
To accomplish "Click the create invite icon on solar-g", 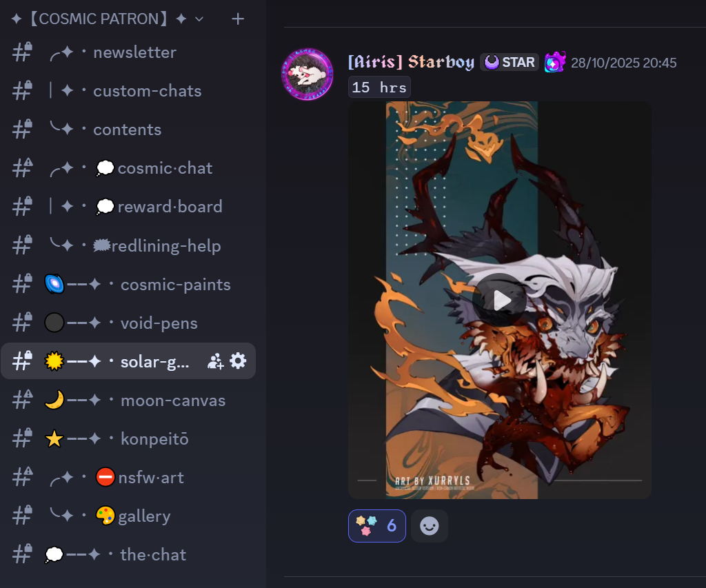I will (x=215, y=361).
